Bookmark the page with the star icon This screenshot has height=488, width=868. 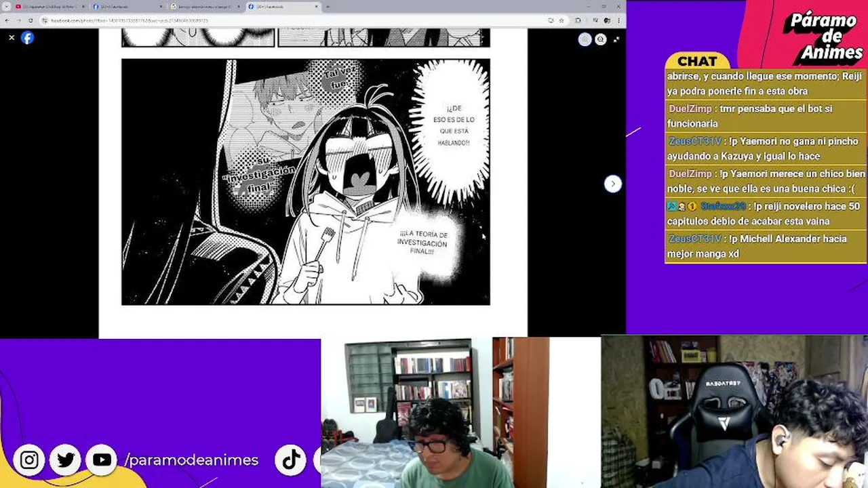561,20
